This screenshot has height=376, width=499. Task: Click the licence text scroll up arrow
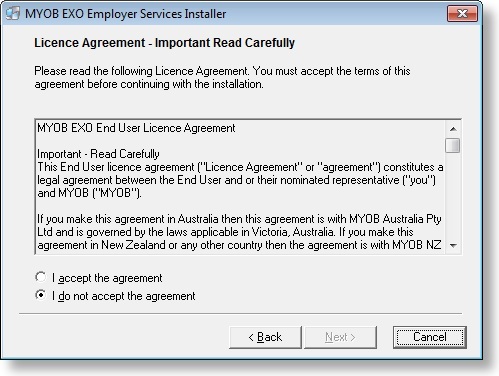coord(453,129)
